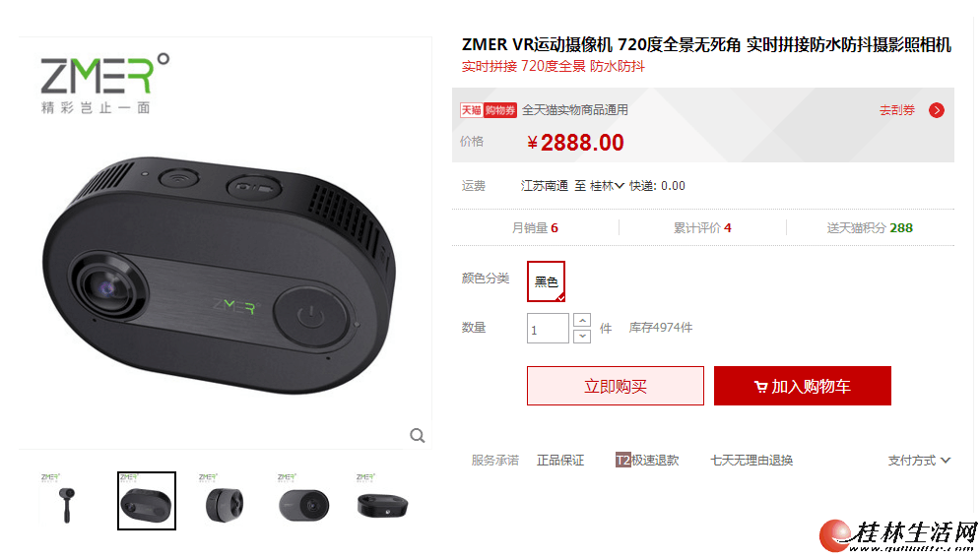The width and height of the screenshot is (980, 558).
Task: Click the T2 极速退款 badge icon
Action: pyautogui.click(x=622, y=460)
